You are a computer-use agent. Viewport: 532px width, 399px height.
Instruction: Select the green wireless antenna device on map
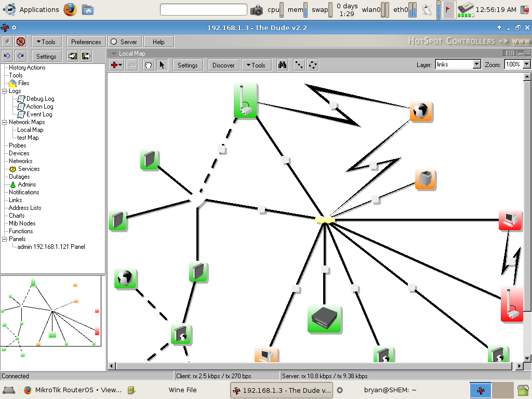[245, 101]
